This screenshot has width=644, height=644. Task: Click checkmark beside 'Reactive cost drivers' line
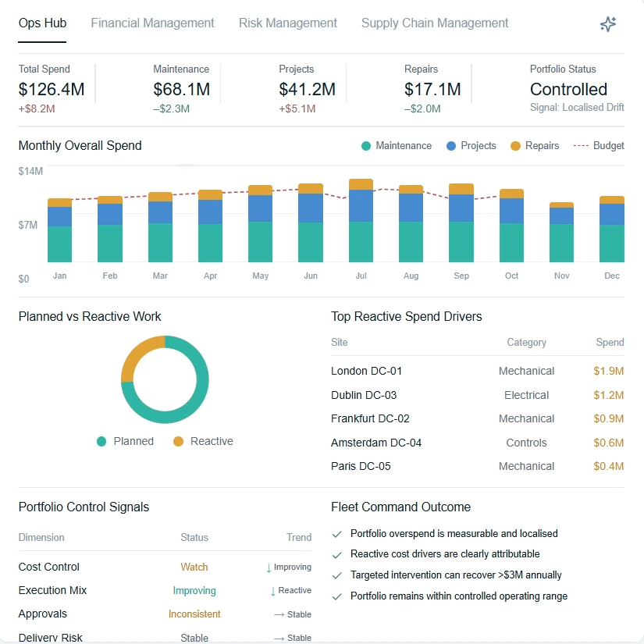(x=337, y=554)
